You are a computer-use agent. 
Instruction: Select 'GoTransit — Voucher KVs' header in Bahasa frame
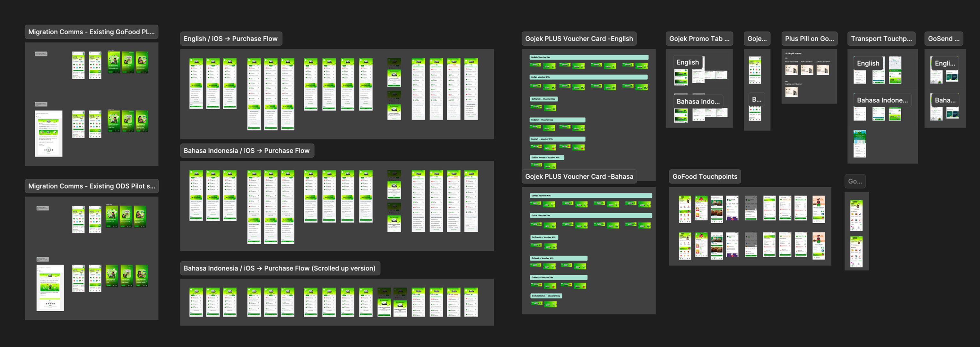pos(544,237)
